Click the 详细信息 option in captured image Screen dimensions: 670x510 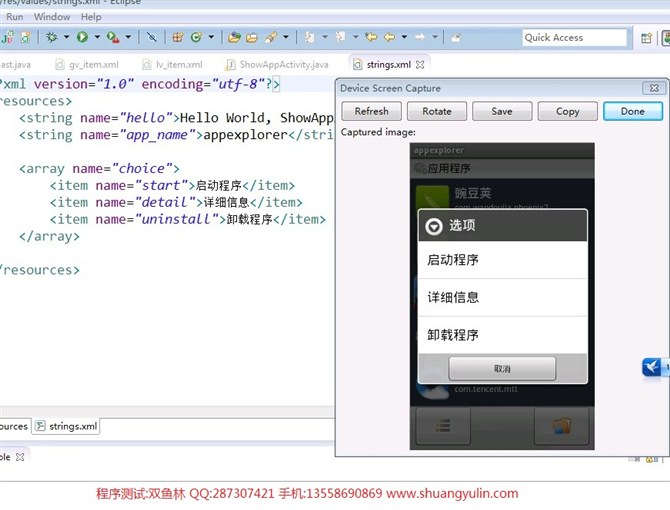tap(502, 297)
